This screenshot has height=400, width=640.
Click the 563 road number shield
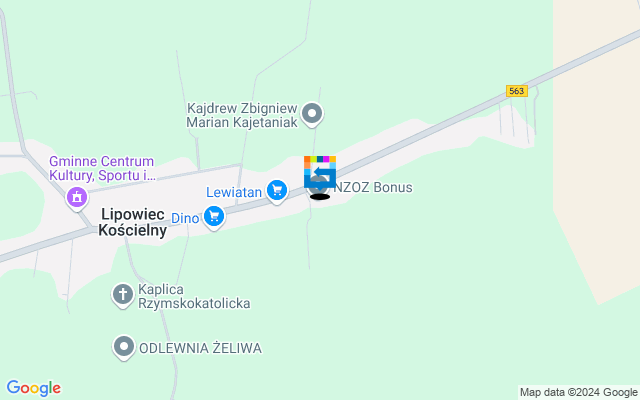tap(517, 91)
